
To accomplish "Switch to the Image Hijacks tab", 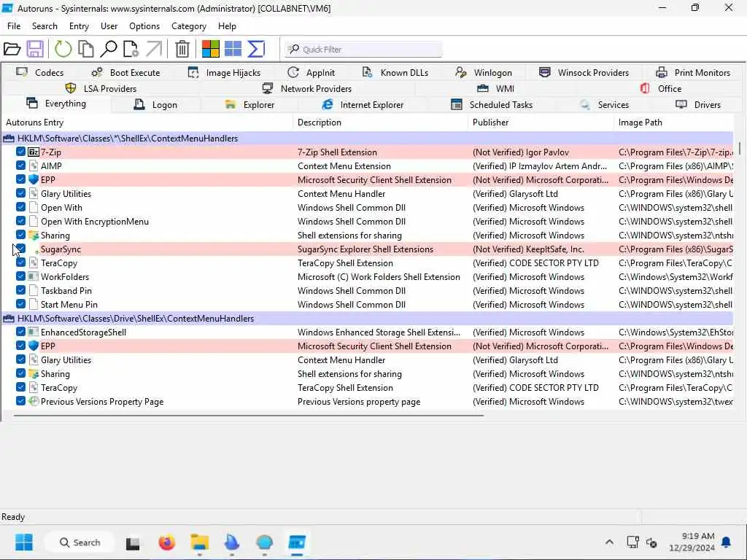I will 224,73.
